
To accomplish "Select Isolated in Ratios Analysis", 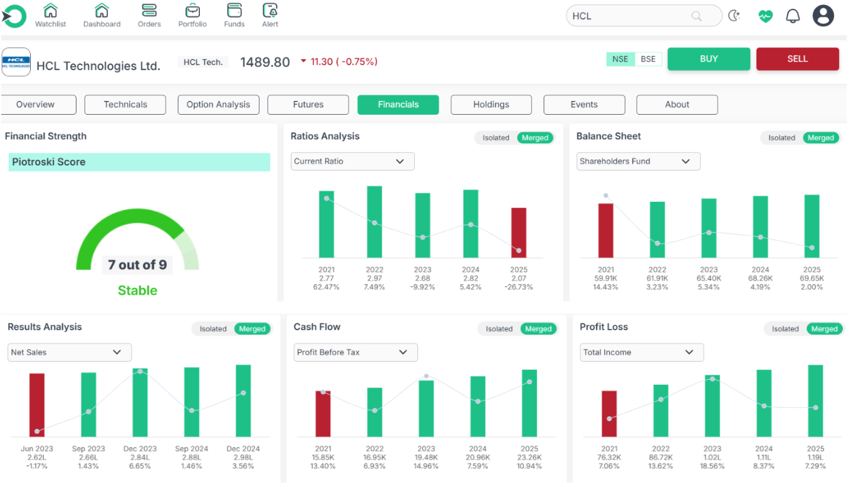I will (496, 138).
